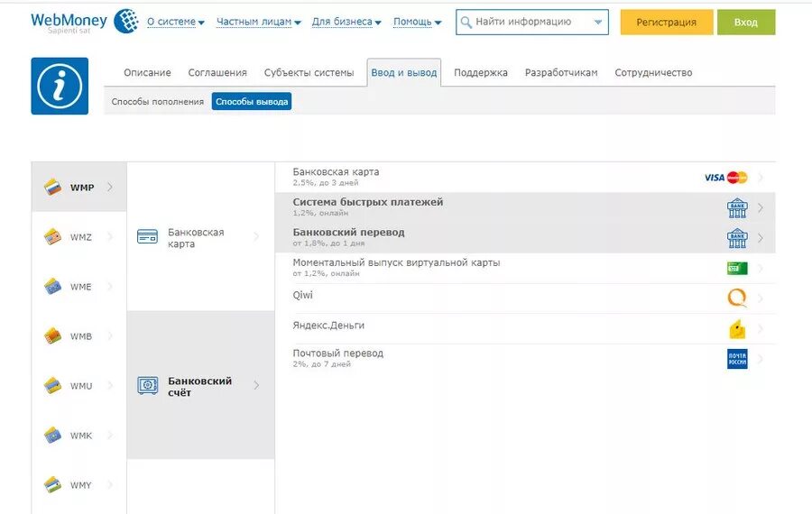This screenshot has width=812, height=514.
Task: Click the WebMoney globe logo
Action: point(126,22)
